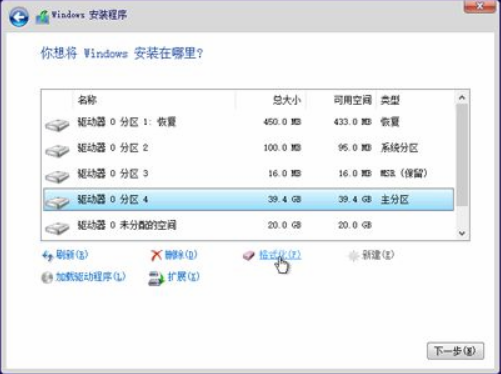
Task: Click the 格式化 (Format) link
Action: [x=280, y=255]
